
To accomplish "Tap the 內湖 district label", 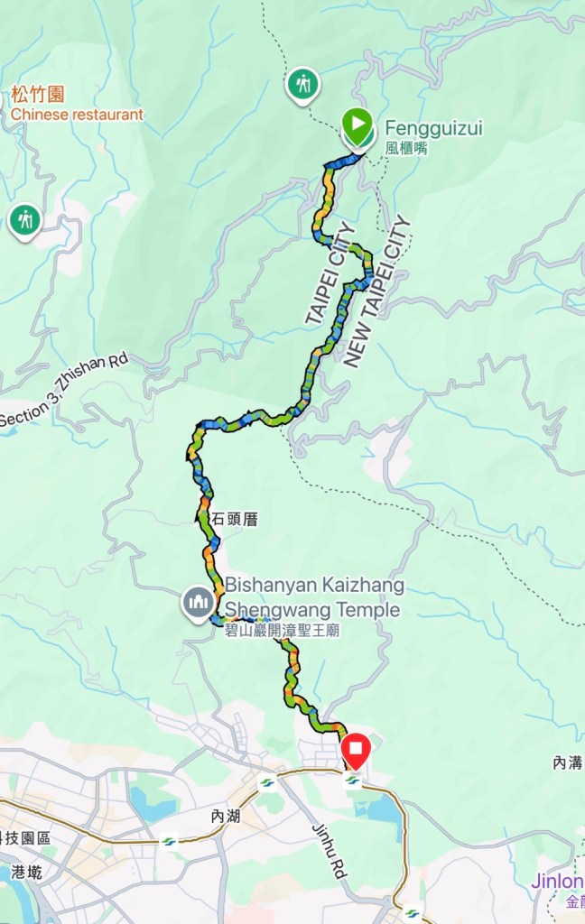I will point(226,816).
